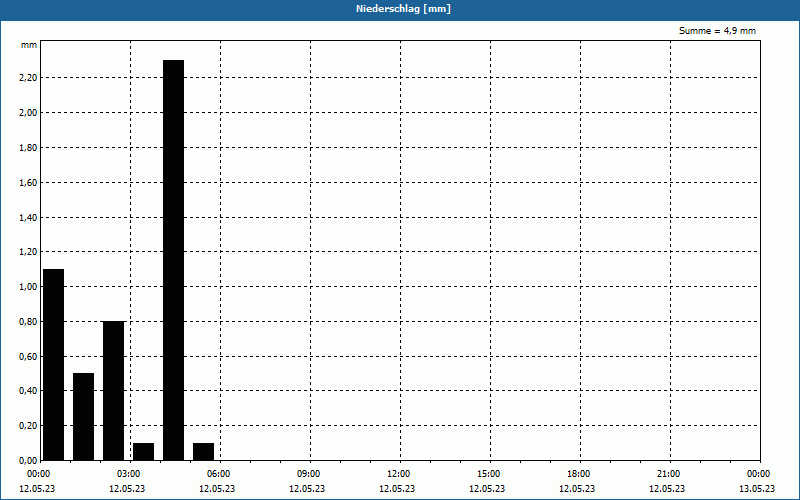
Task: Click the 21:00 time axis label
Action: pos(668,474)
